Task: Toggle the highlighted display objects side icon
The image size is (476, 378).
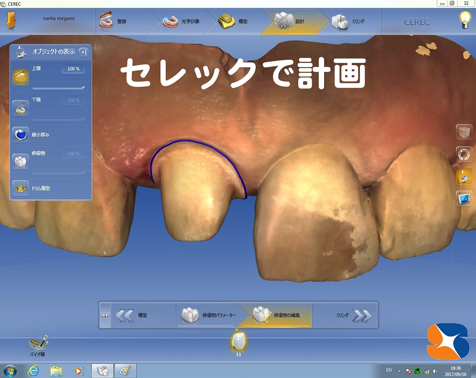Action: click(x=464, y=176)
